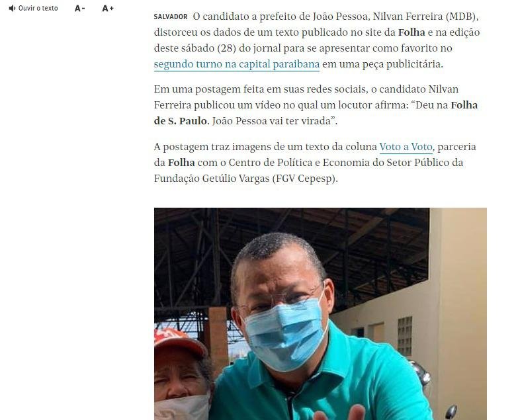Click the blue surgical mask in photo
Viewport: 518px width, 420px height.
click(285, 333)
